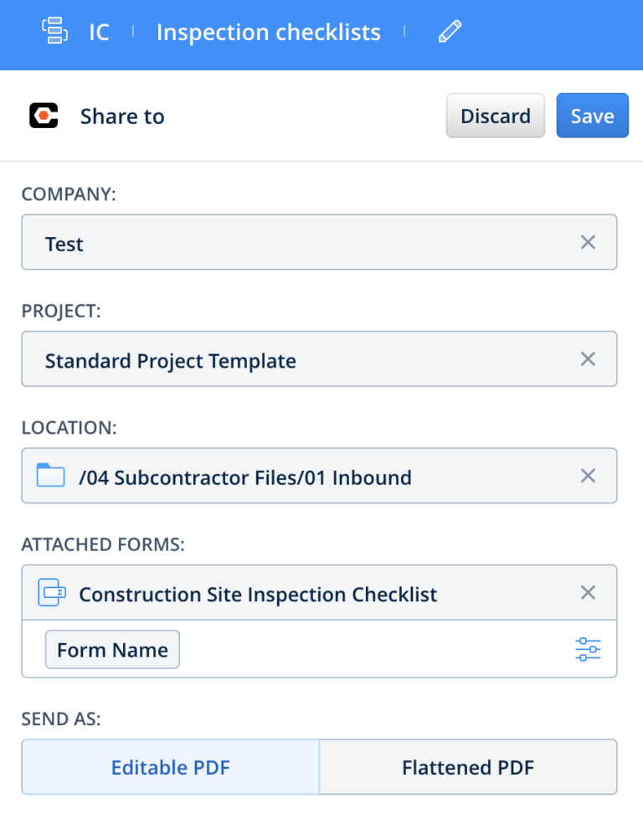Screen dimensions: 643x840
Task: Click the form icon beside the inspection checklist
Action: pyautogui.click(x=52, y=592)
